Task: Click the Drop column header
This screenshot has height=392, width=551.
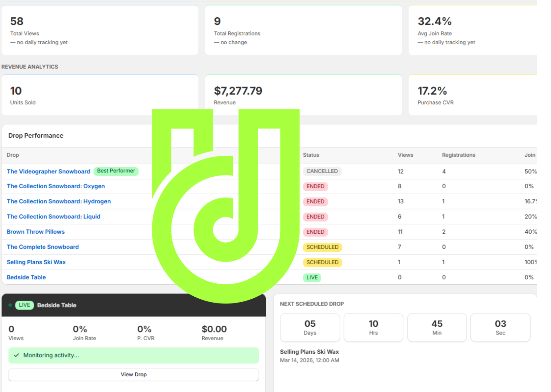Action: click(x=13, y=155)
